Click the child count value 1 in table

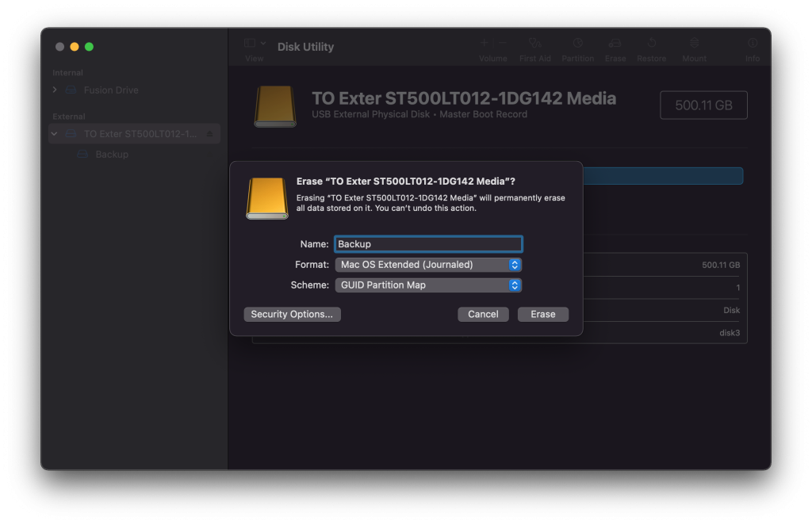738,288
